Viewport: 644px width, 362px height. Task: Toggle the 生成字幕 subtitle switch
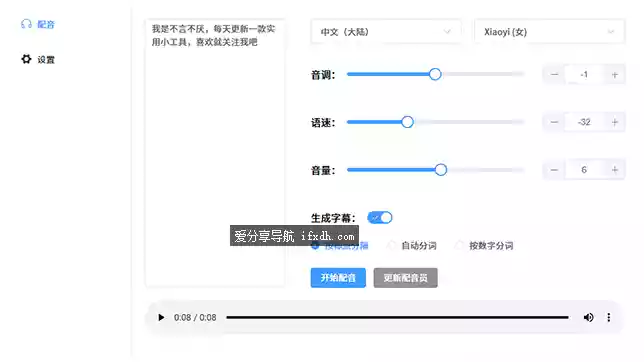[x=380, y=217]
